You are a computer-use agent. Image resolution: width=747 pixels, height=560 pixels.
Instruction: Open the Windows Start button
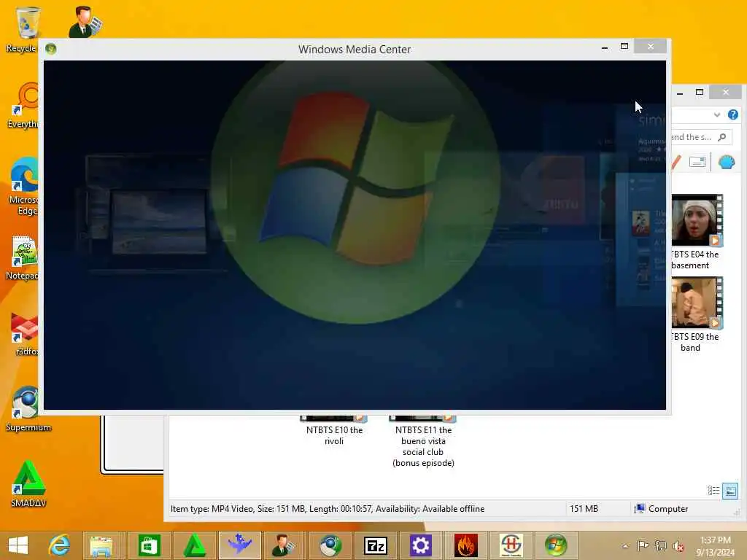(18, 545)
